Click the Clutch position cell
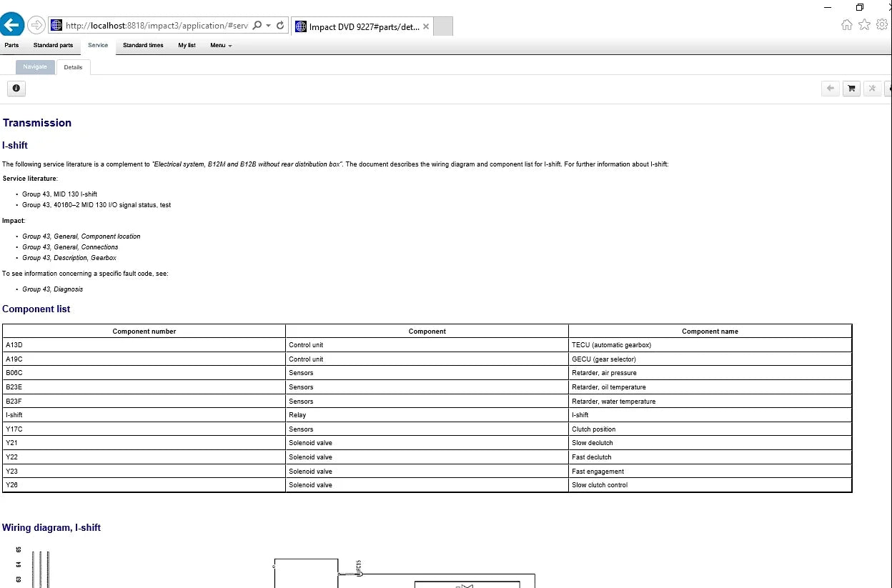This screenshot has width=892, height=588. (710, 429)
